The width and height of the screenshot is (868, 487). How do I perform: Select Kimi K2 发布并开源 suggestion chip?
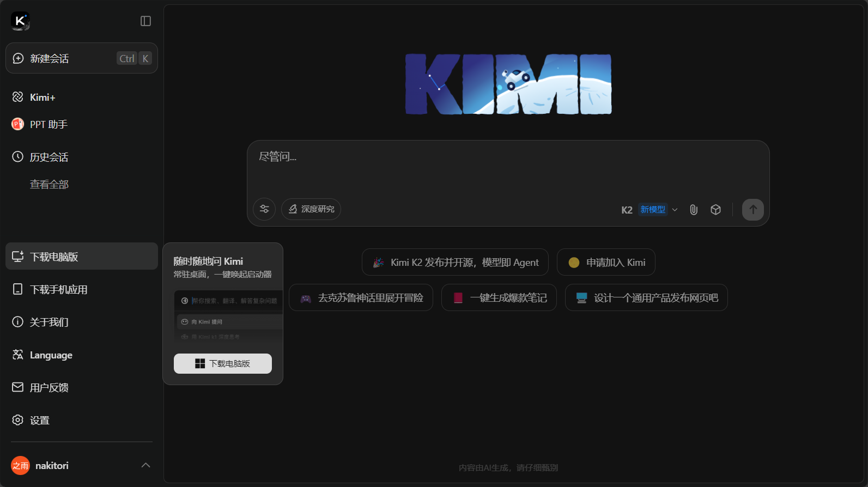point(455,263)
